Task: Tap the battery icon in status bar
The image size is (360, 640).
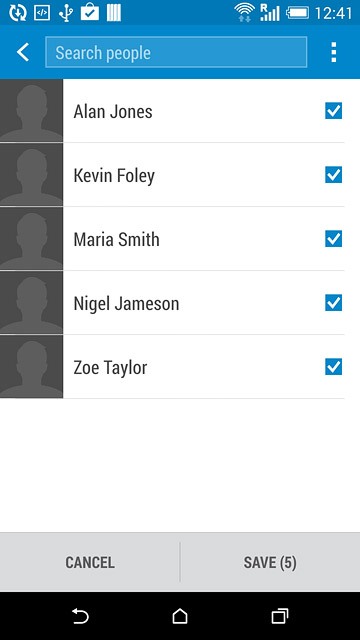Action: point(298,13)
